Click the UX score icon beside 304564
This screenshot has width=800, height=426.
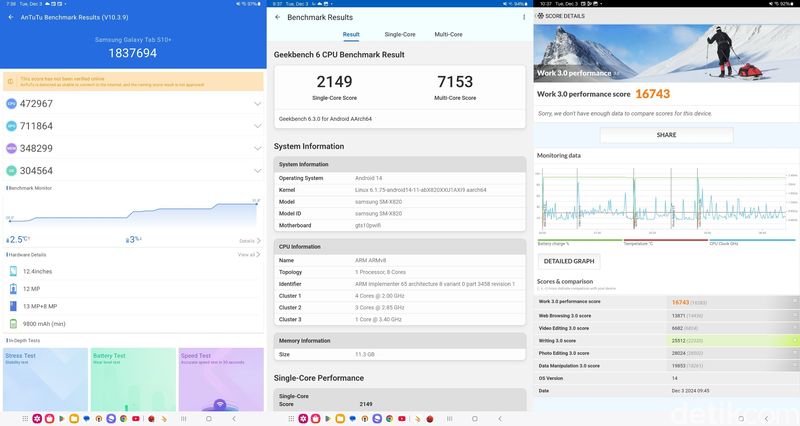click(11, 171)
